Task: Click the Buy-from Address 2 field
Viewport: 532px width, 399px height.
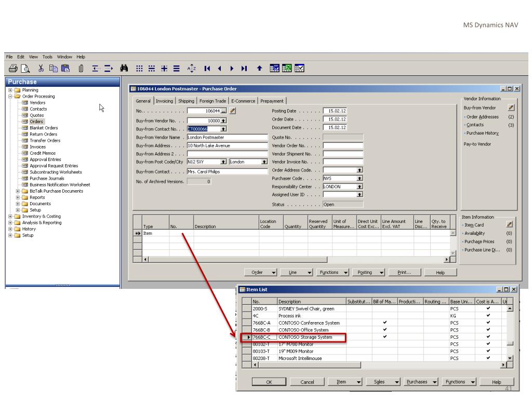Action: point(228,154)
